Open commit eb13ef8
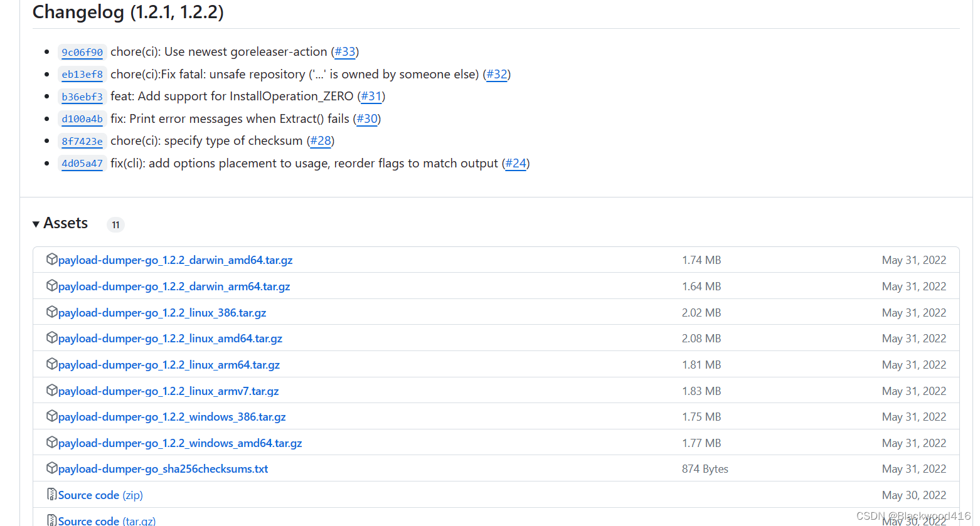The width and height of the screenshot is (980, 526). click(x=82, y=74)
